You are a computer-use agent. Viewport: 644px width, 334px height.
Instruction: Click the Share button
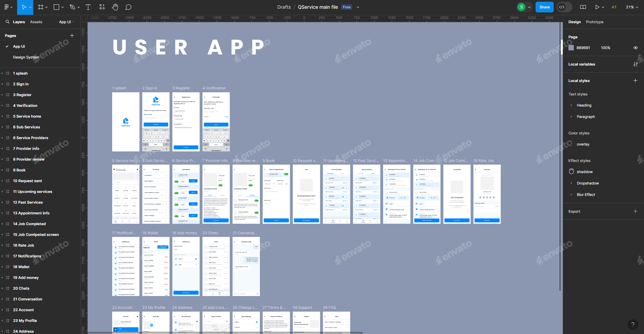pyautogui.click(x=544, y=7)
